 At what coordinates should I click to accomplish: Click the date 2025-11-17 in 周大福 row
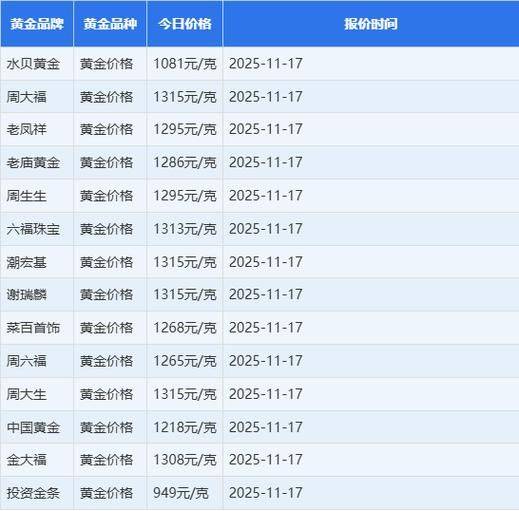[266, 97]
